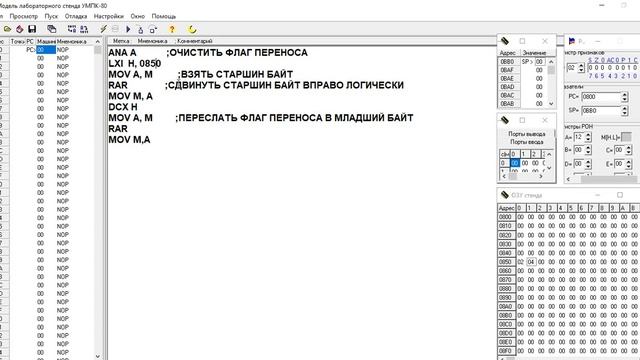Click the Мнемоника header in editor
This screenshot has height=360, width=640.
point(153,41)
